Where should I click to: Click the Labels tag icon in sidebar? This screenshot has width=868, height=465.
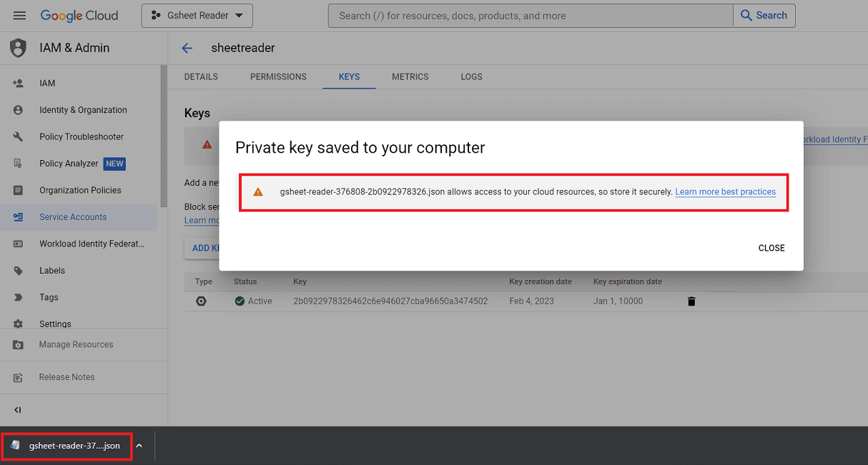click(x=19, y=271)
